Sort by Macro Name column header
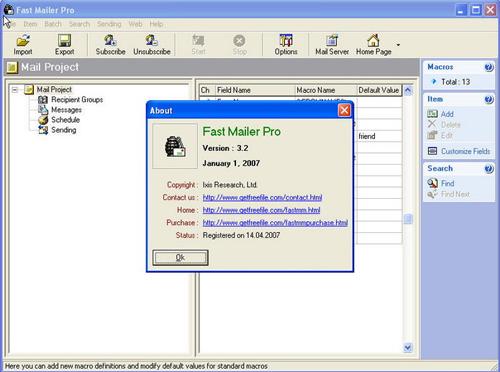The height and width of the screenshot is (372, 500). pos(326,90)
